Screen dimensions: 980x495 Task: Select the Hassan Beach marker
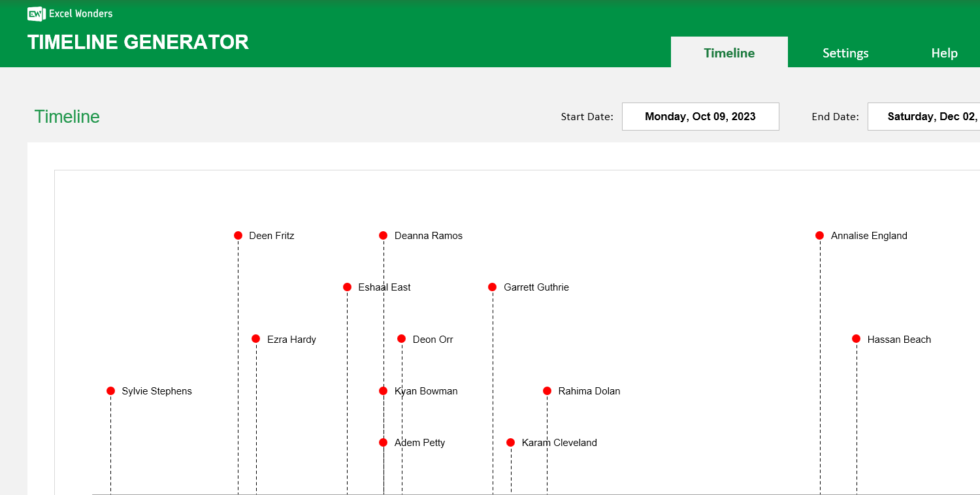(856, 338)
